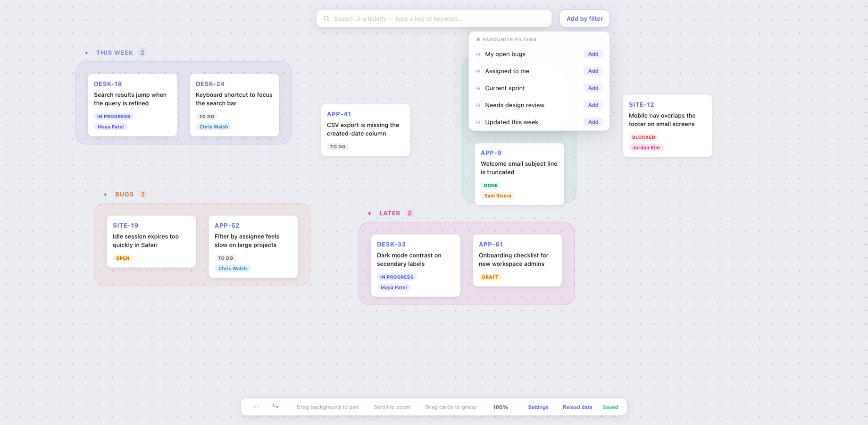
Task: Open ticket APP-61 key link
Action: [491, 244]
